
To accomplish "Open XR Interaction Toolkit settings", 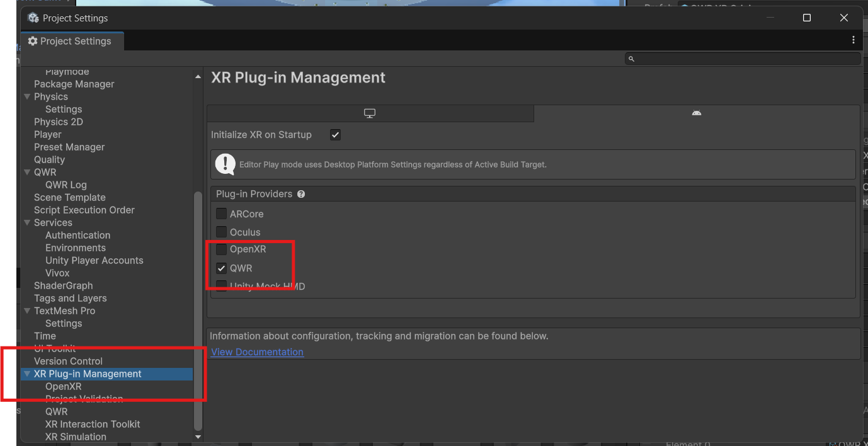I will (x=93, y=424).
